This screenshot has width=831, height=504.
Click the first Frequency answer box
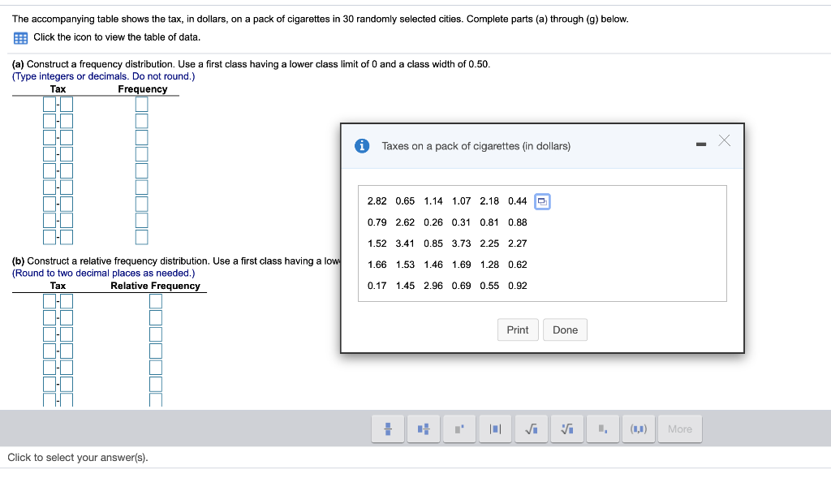[x=141, y=104]
